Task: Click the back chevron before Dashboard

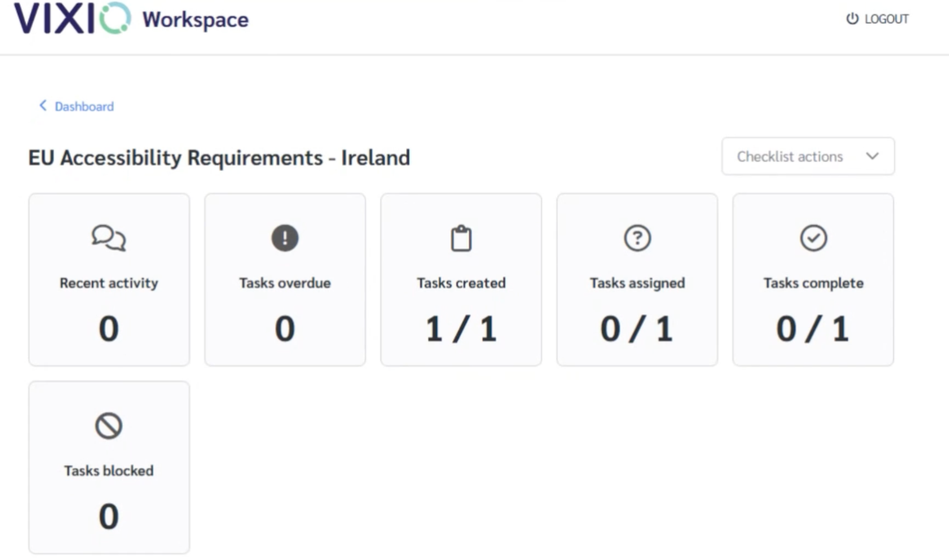Action: (43, 106)
